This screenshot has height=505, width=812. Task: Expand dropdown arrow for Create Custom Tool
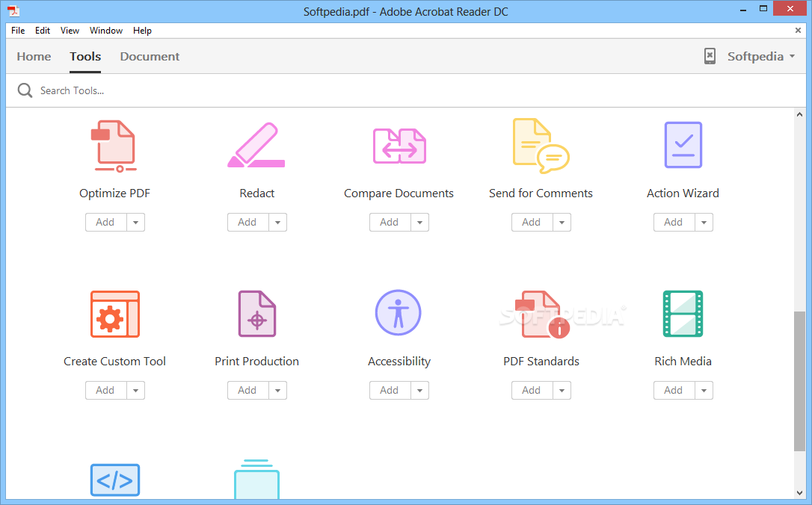click(x=135, y=390)
